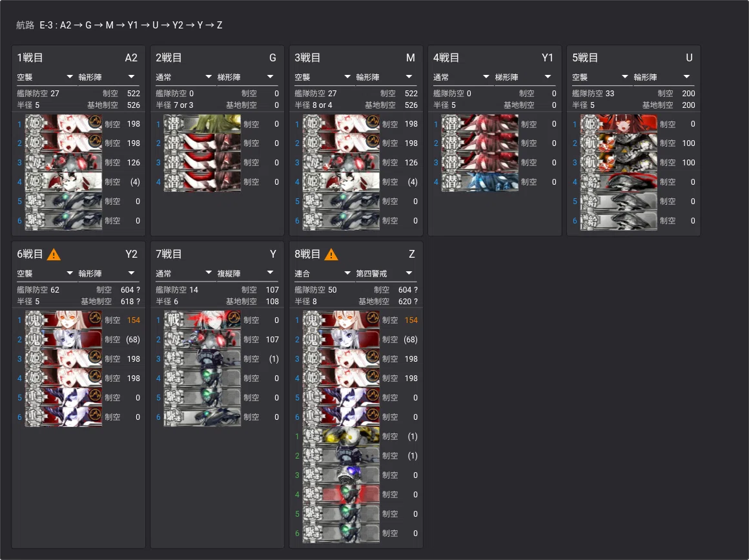The height and width of the screenshot is (560, 749).
Task: Select battleship banner in row 1 of 7戦目
Action: [x=202, y=320]
